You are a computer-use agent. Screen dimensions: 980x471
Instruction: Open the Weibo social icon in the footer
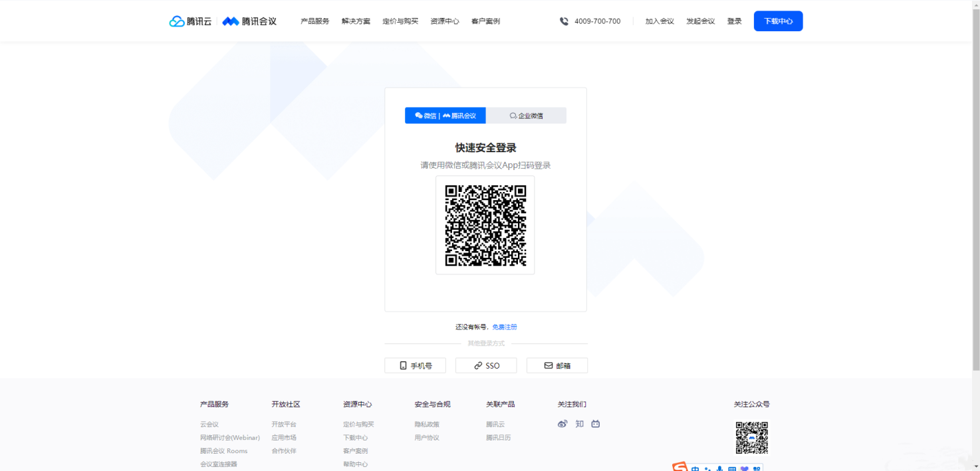point(562,424)
